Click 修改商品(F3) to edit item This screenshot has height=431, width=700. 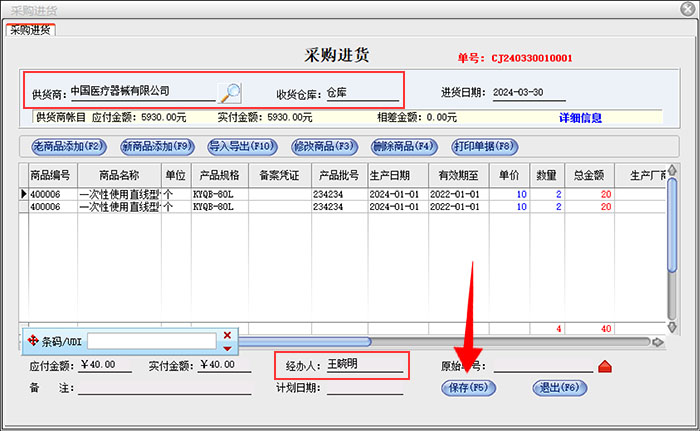pos(323,146)
